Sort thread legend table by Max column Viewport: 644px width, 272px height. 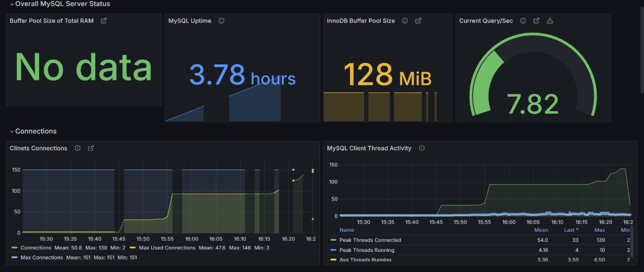tap(599, 230)
